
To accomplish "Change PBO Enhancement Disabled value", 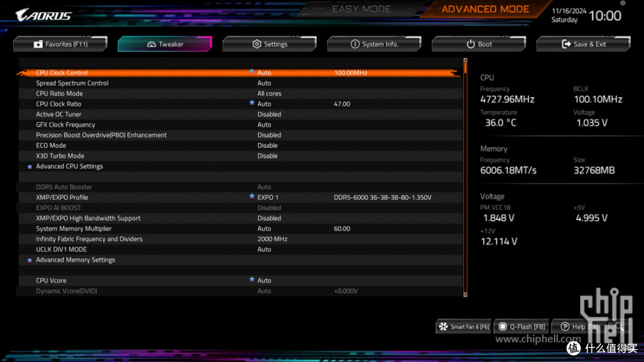I will point(270,135).
